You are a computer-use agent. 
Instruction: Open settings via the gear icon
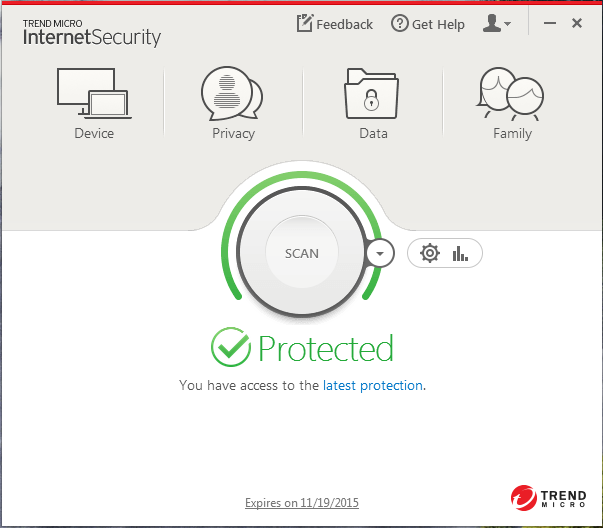pos(430,253)
